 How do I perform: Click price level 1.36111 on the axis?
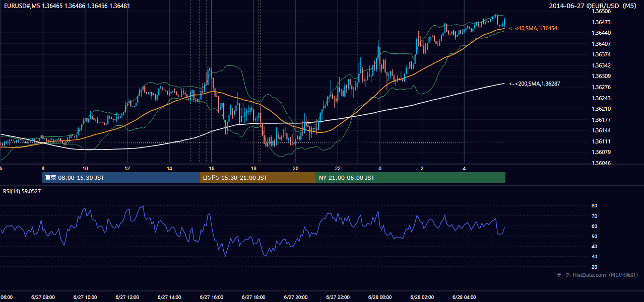[x=601, y=141]
